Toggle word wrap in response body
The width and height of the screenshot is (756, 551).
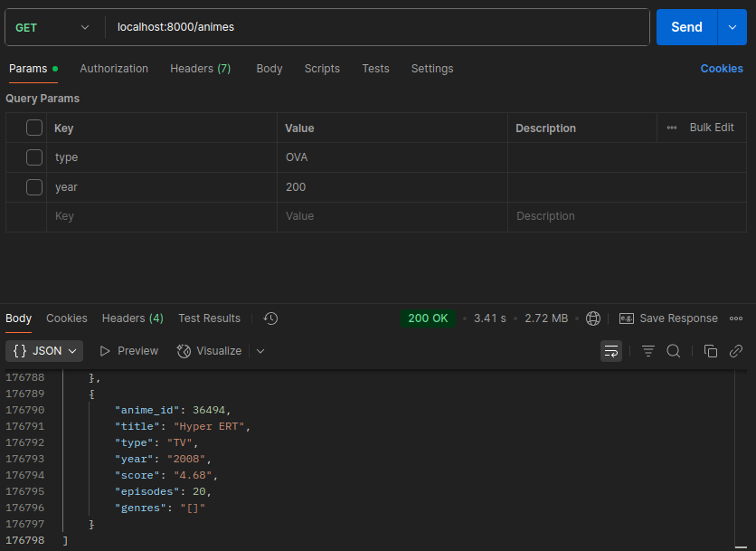[x=611, y=351]
